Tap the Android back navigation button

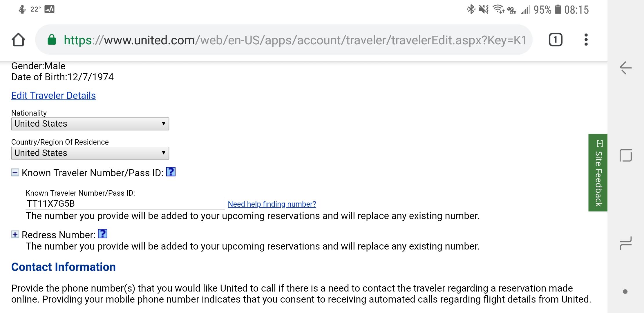625,68
